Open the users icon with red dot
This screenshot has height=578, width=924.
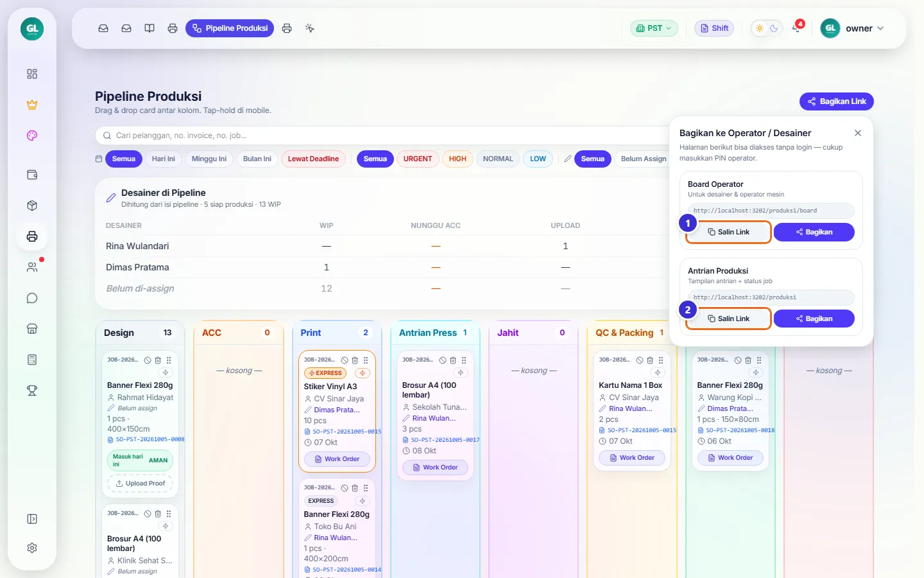[x=32, y=267]
